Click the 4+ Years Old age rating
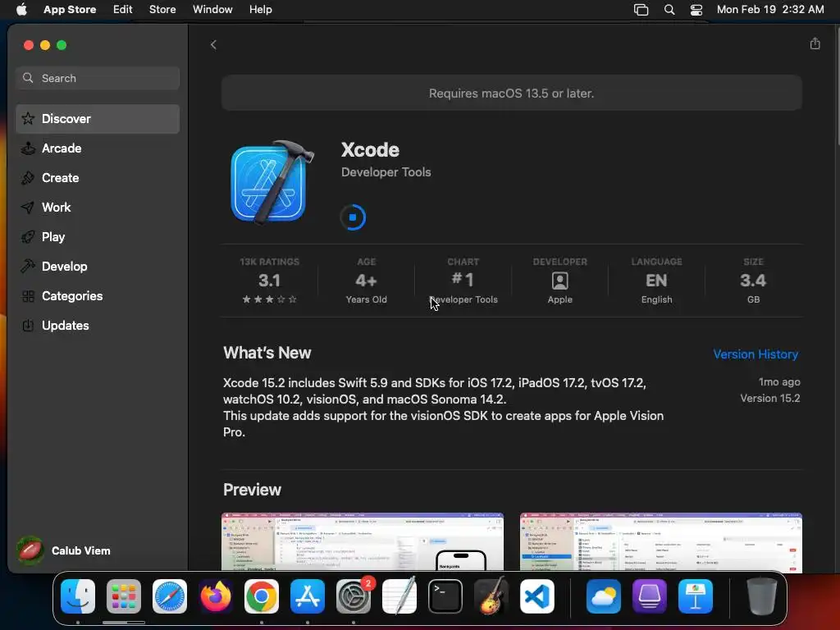Viewport: 840px width, 630px height. pyautogui.click(x=367, y=281)
